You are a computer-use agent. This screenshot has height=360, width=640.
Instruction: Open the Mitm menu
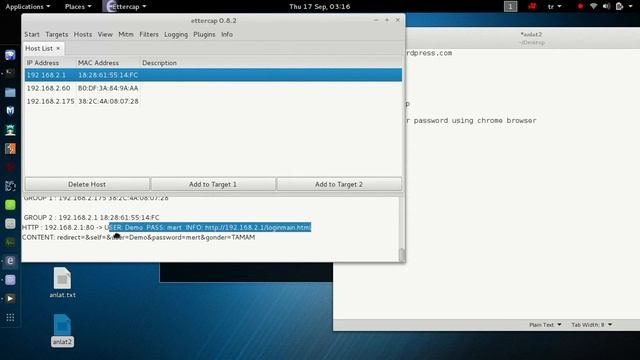click(x=126, y=34)
